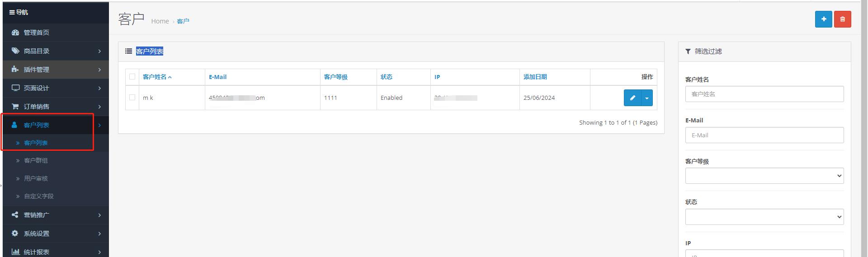The height and width of the screenshot is (257, 868).
Task: Click the puzzle icon beside 插件管理
Action: pos(15,70)
